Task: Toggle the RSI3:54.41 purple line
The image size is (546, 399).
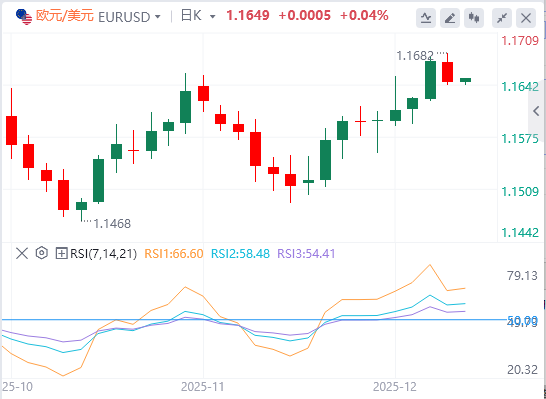Action: pos(306,253)
